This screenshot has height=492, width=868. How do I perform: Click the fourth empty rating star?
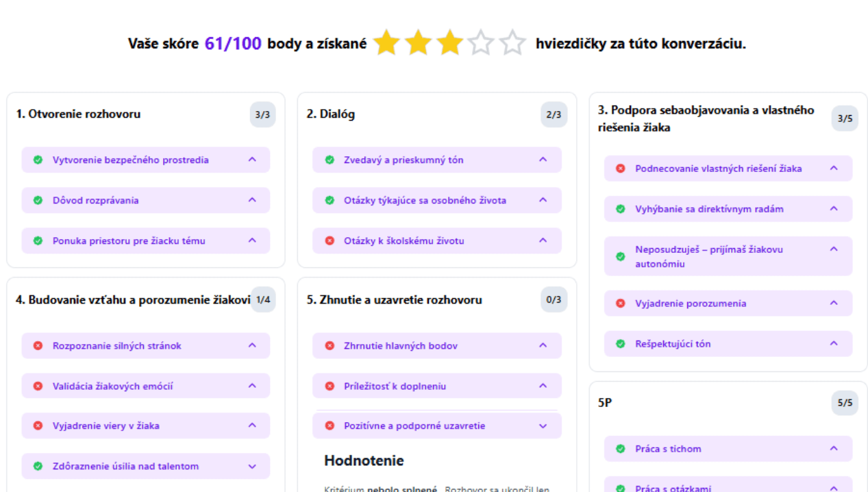[x=481, y=43]
